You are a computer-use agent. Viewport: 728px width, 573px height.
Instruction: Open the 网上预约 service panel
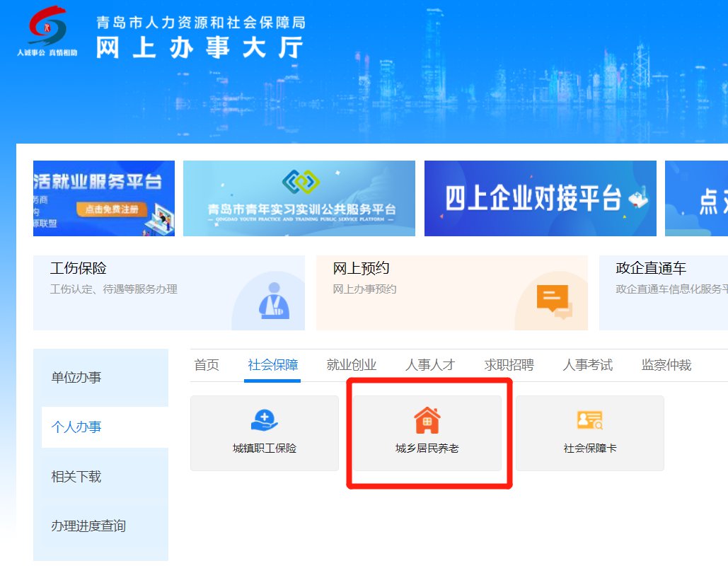(452, 293)
